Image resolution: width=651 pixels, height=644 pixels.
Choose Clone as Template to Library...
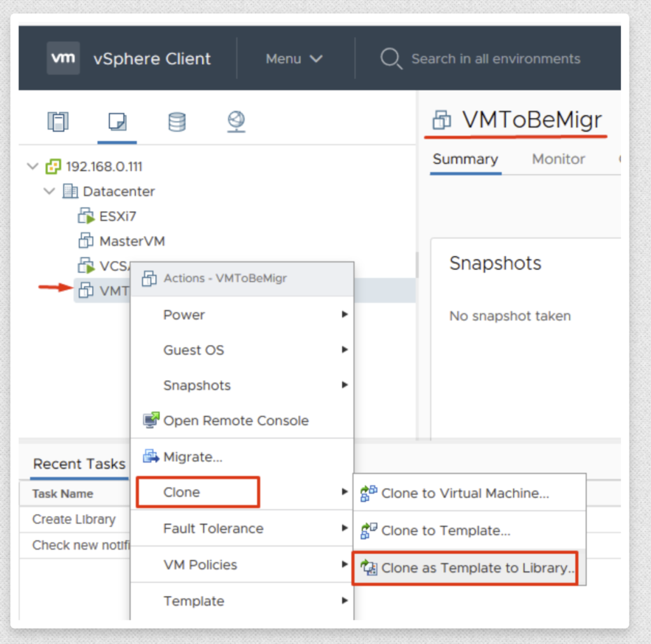470,568
